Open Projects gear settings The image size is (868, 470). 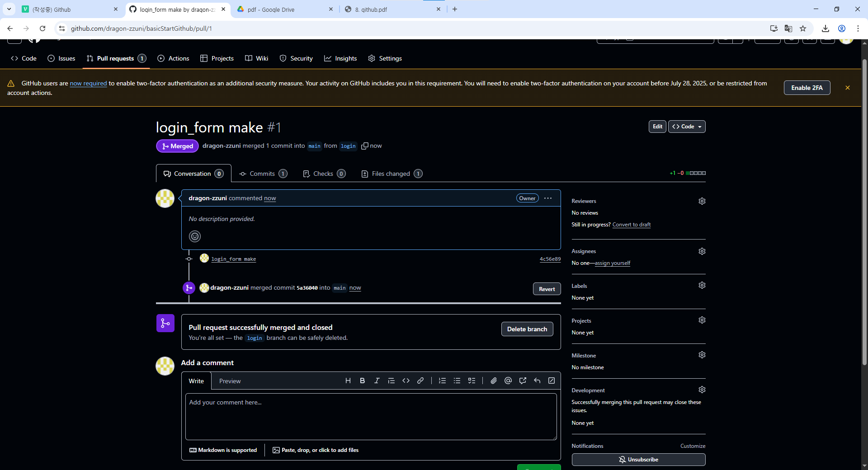[x=702, y=320]
